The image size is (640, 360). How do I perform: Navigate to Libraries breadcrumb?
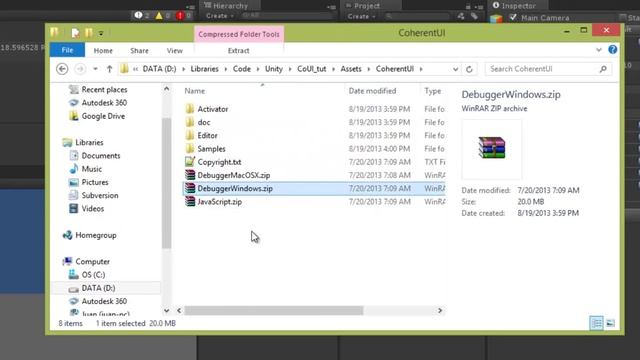[x=204, y=69]
